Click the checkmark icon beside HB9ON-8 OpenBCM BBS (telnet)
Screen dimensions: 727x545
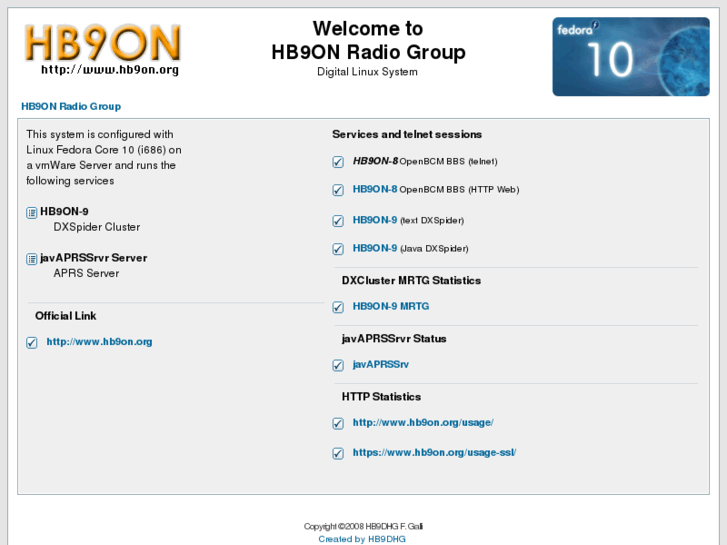[x=338, y=162]
